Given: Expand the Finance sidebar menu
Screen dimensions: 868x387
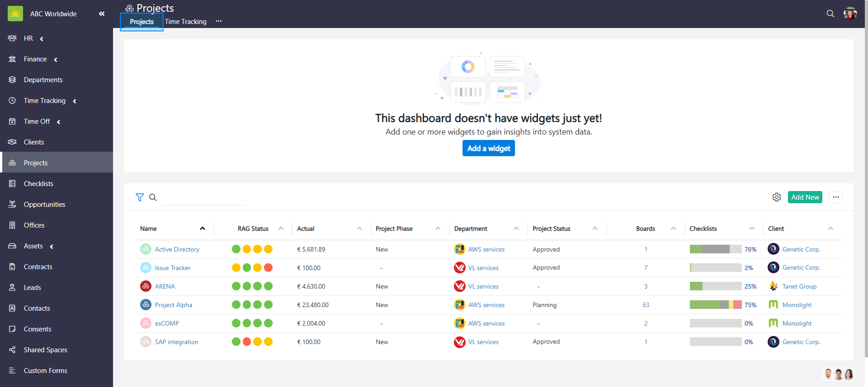Looking at the screenshot, I should tap(56, 60).
